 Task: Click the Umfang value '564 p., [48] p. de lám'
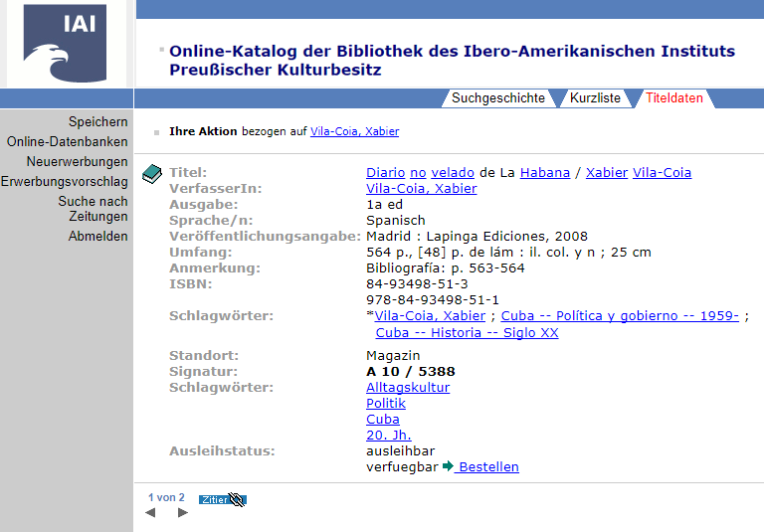point(440,253)
